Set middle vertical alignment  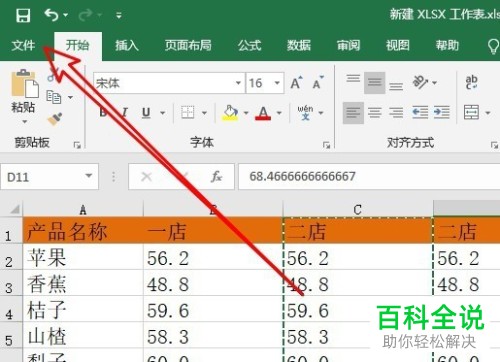click(x=375, y=82)
